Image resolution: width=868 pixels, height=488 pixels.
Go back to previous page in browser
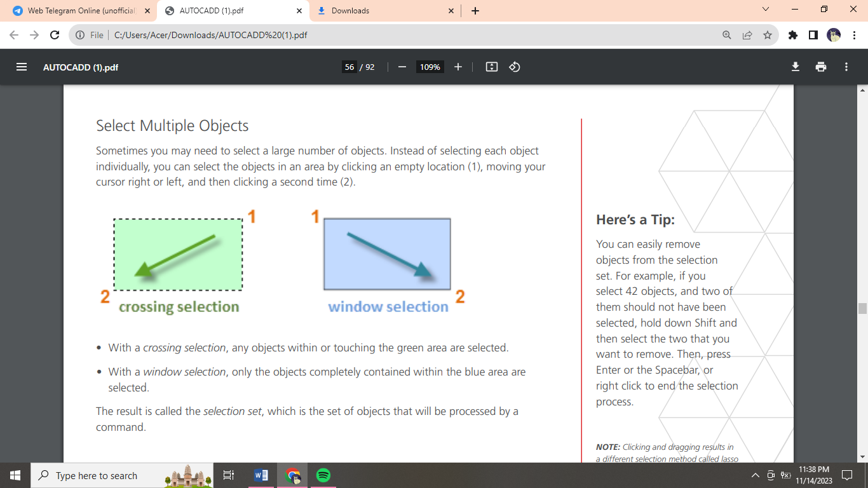pos(14,35)
